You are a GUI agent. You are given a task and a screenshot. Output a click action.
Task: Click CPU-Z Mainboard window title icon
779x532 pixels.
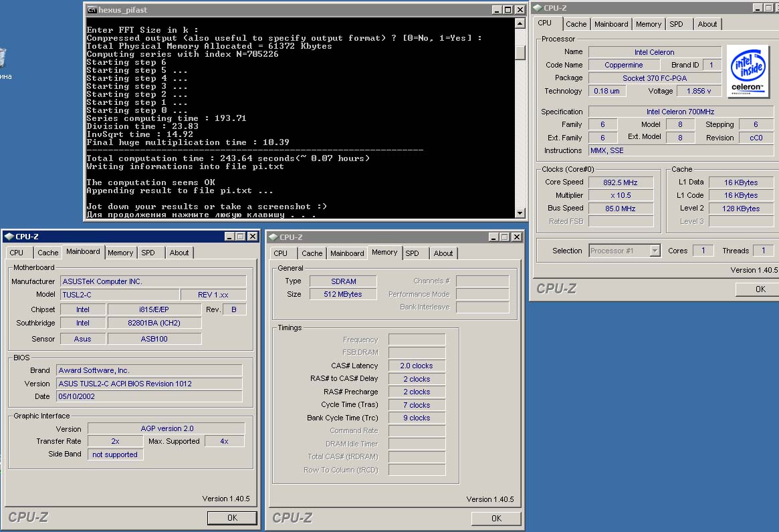[9, 237]
